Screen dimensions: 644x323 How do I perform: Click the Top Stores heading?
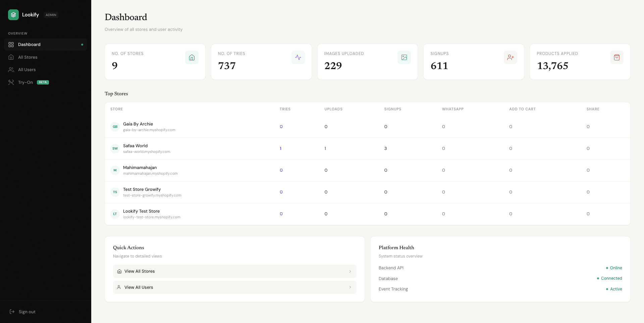click(x=116, y=94)
